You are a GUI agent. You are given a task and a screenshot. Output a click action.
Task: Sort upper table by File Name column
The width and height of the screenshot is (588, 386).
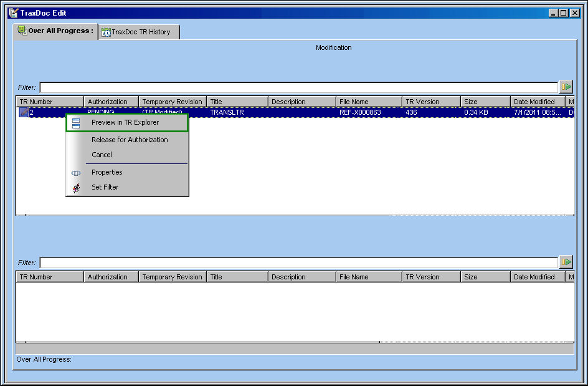point(369,102)
